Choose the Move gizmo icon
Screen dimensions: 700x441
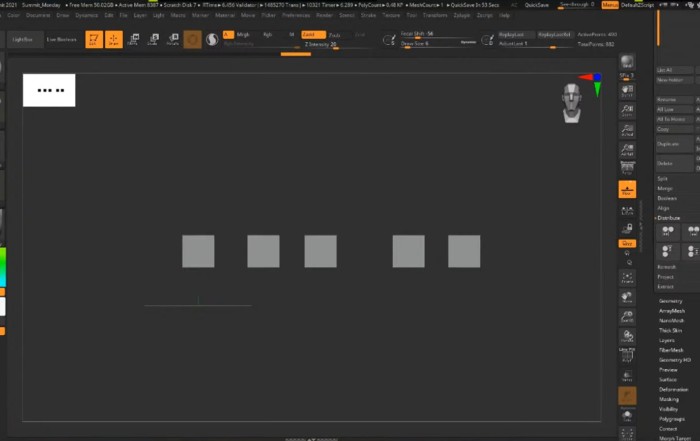pos(133,39)
